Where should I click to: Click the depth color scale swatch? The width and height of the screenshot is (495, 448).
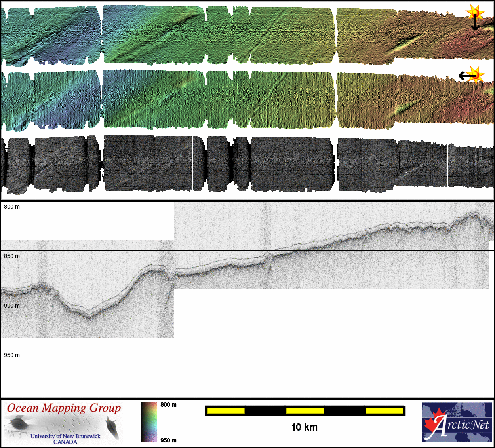click(149, 422)
